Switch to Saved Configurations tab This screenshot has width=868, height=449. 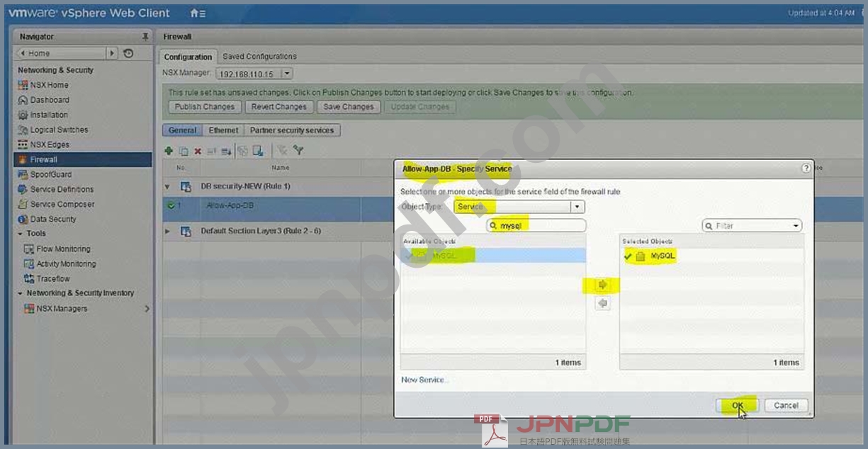click(x=259, y=57)
